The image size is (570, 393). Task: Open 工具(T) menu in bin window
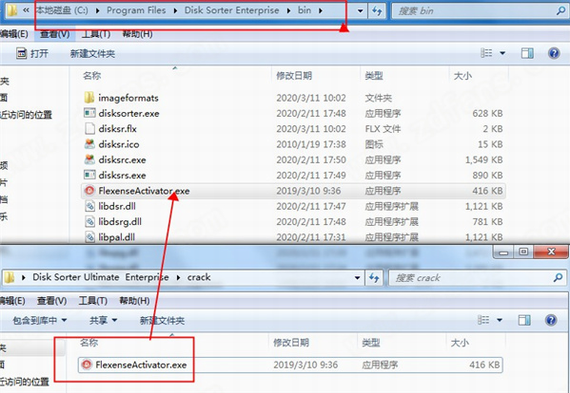[96, 34]
